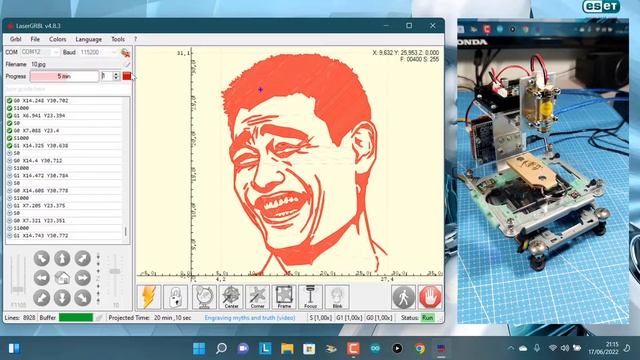The image size is (640, 360).
Task: Open the Colors menu
Action: click(58, 39)
